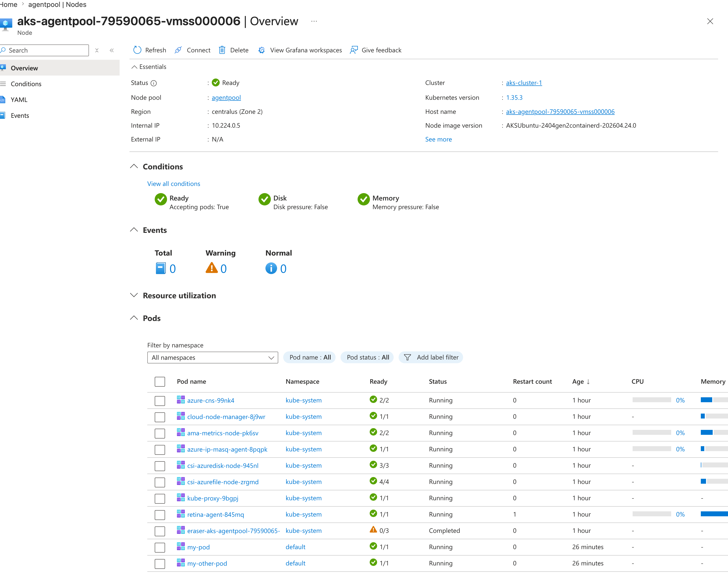The width and height of the screenshot is (728, 580).
Task: Clear the sidebar search with the X icon
Action: point(97,50)
